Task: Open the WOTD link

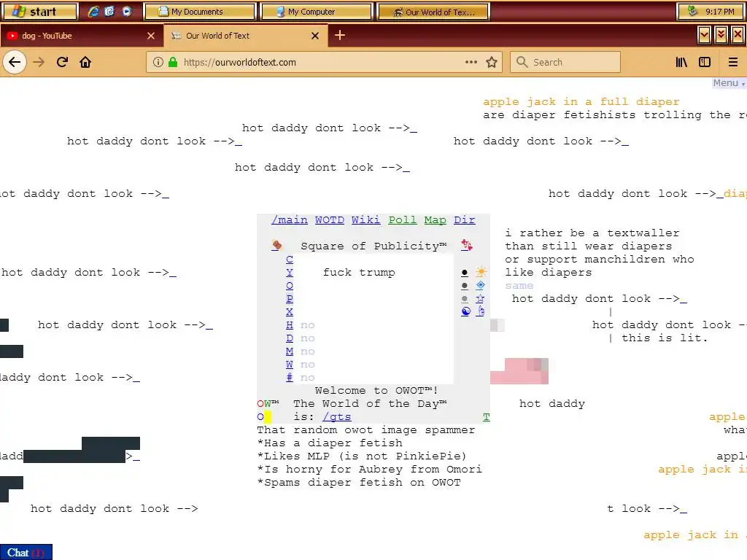Action: pos(329,219)
